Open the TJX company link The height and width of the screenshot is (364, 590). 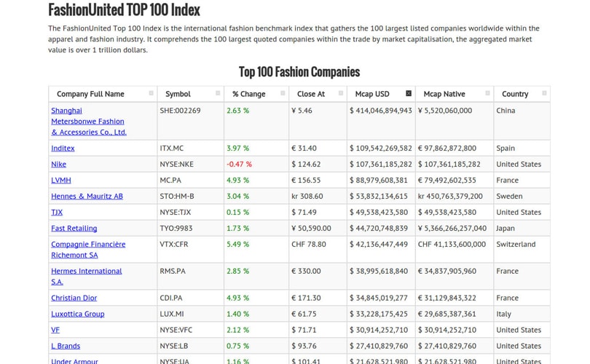pyautogui.click(x=57, y=213)
